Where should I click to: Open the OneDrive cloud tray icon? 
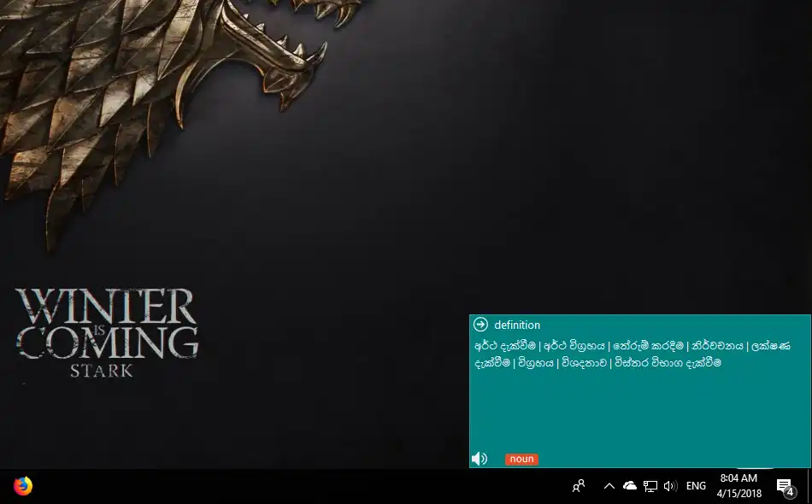[630, 486]
